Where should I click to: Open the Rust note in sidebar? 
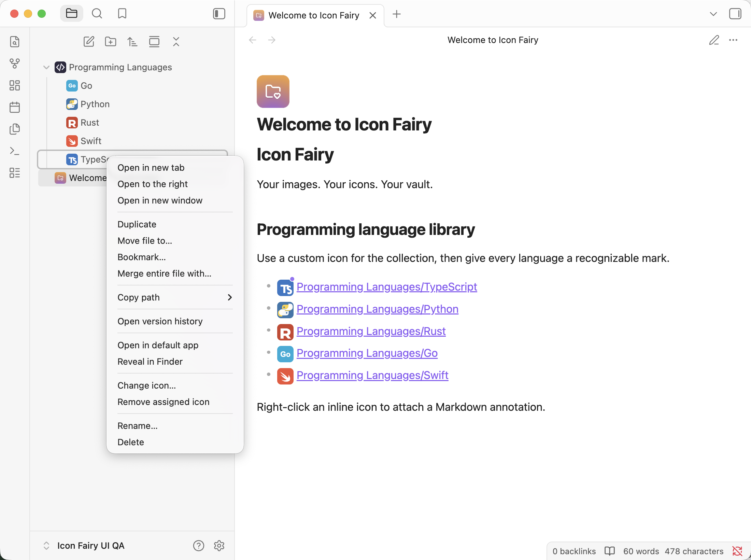132,123
